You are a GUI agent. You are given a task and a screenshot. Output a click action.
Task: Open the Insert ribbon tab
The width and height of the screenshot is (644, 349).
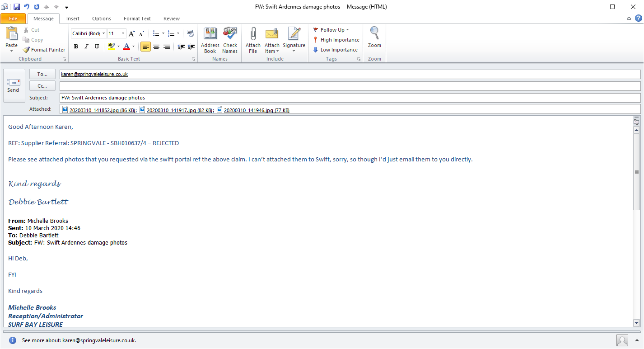point(73,19)
